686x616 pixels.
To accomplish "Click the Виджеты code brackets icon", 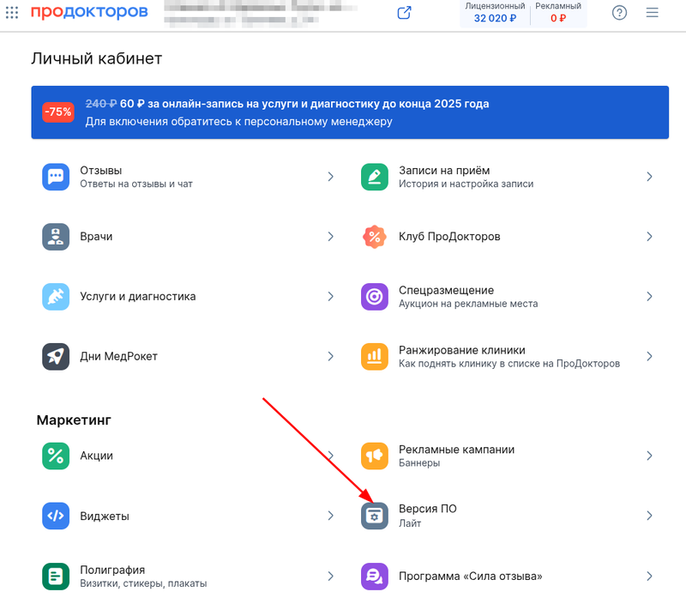I will pos(56,516).
